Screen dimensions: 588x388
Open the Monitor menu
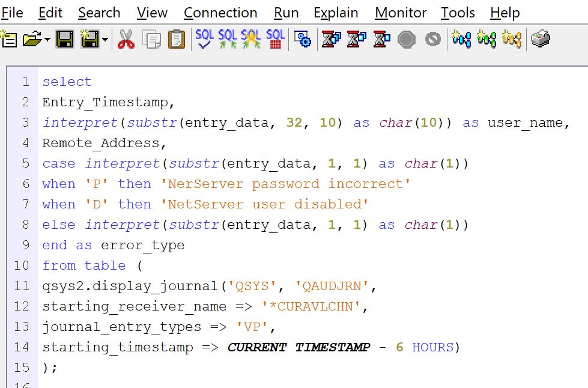click(401, 13)
